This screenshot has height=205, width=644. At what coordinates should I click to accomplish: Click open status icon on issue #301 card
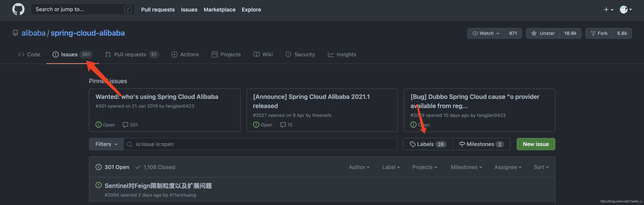point(99,124)
